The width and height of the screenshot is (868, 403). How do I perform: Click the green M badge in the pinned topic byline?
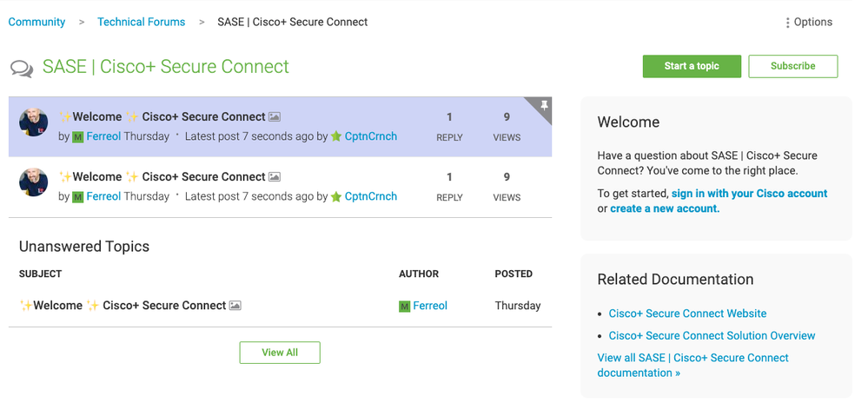[78, 137]
